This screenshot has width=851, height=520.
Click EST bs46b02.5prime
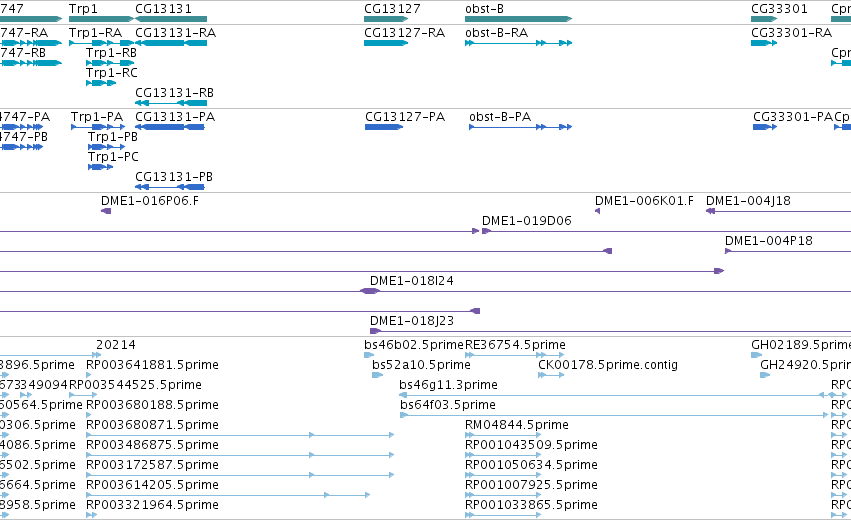tap(369, 355)
